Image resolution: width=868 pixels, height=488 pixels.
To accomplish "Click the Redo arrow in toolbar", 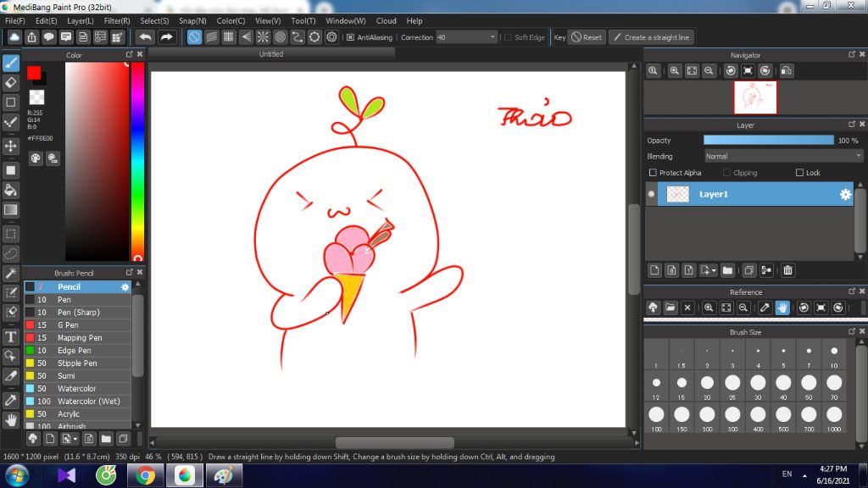I will click(x=166, y=37).
